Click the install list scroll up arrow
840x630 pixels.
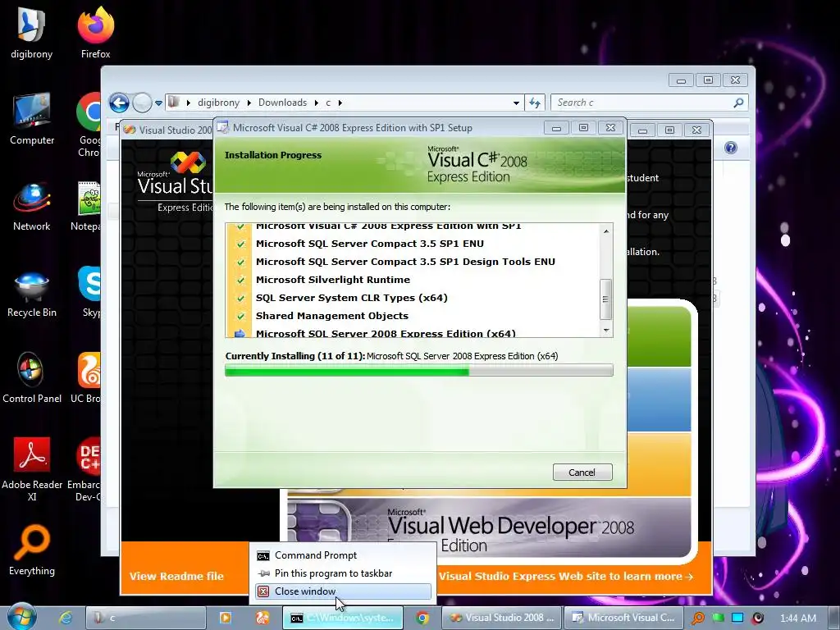[606, 231]
